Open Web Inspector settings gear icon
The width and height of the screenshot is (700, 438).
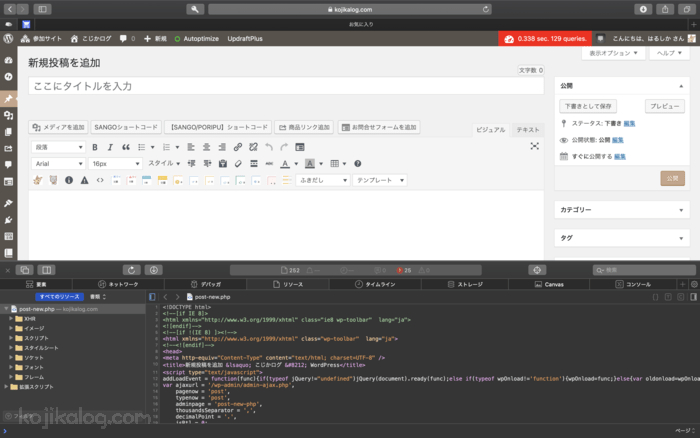(x=694, y=284)
